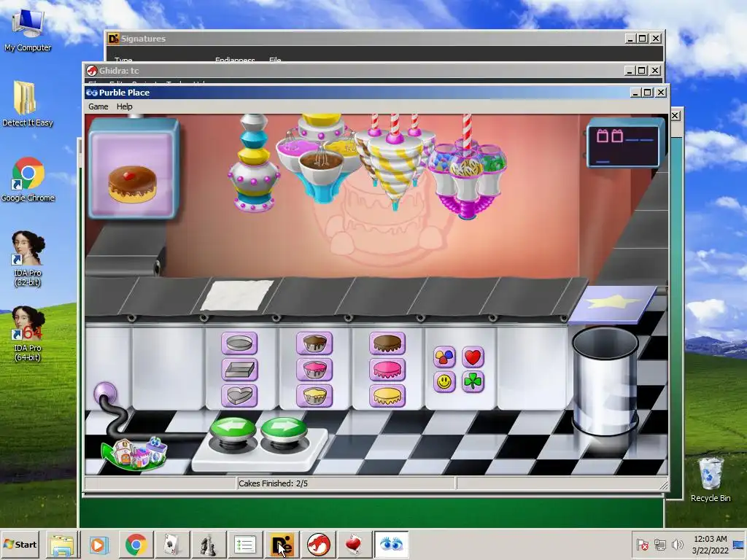Viewport: 747px width, 560px height.
Task: Pick the red heart decoration
Action: [473, 357]
